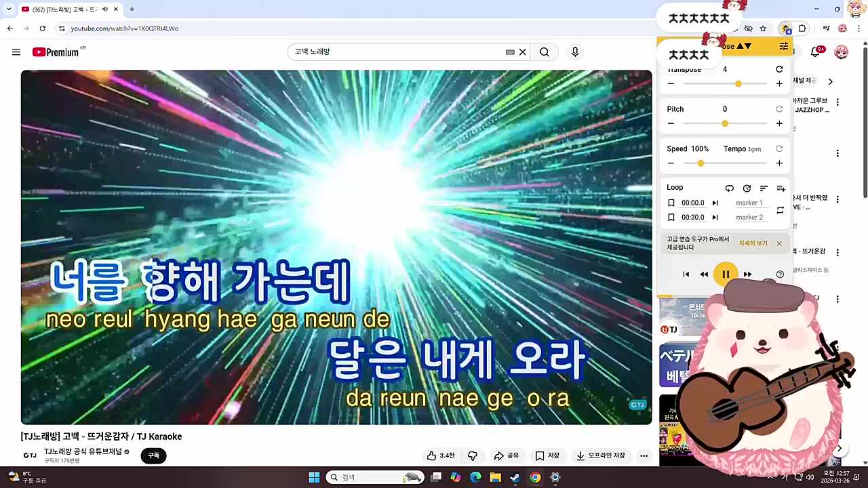
Task: Open the Transpose extension settings sliders icon
Action: 783,46
